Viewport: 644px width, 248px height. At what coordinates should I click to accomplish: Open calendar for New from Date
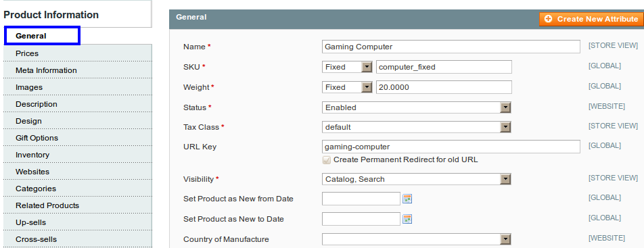407,199
